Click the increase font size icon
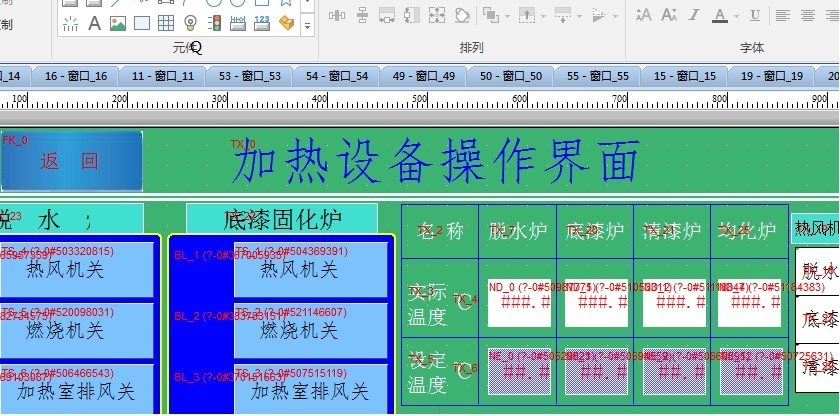This screenshot has height=416, width=840. [643, 14]
